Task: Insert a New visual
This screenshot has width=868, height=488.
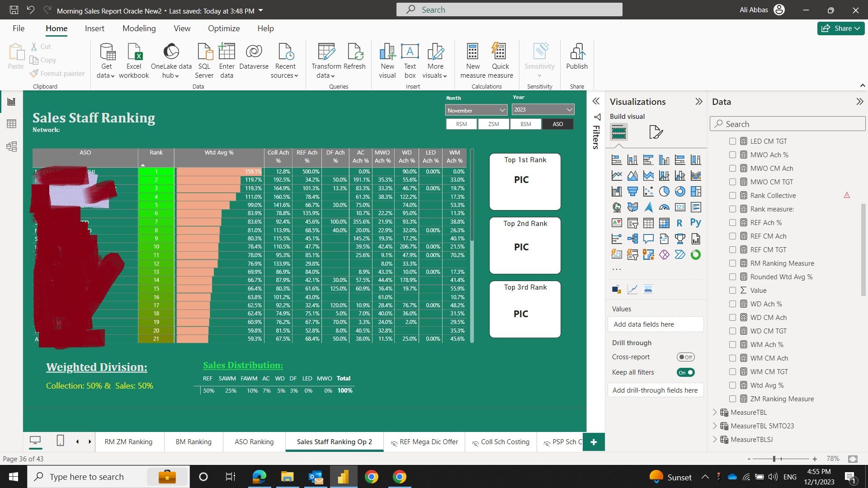Action: (387, 61)
